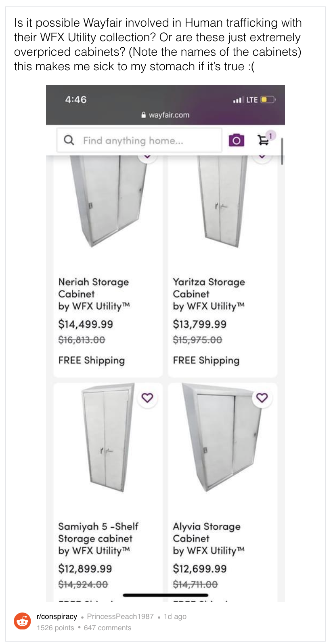Screen dimensions: 331x644
Task: Open Samiyah 5-Shelf Storage cabinet listing
Action: pyautogui.click(x=98, y=532)
